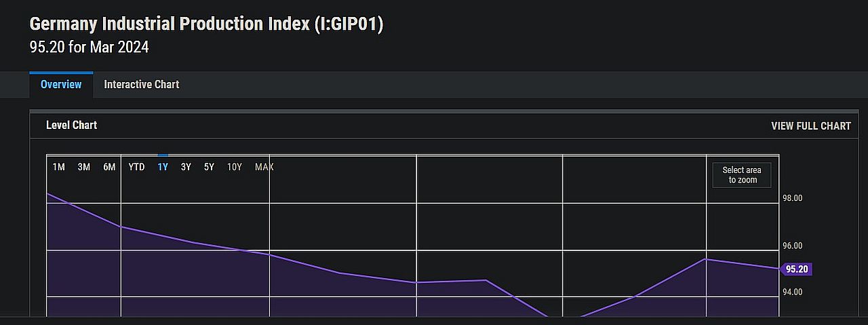868x325 pixels.
Task: Change the chart period to 3Y
Action: pyautogui.click(x=186, y=167)
